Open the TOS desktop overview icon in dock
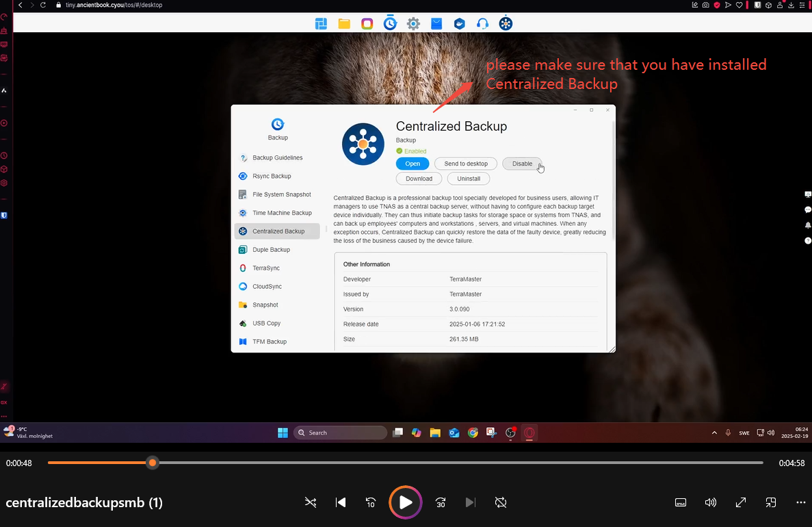Screen dimensions: 812x527 (x=321, y=23)
